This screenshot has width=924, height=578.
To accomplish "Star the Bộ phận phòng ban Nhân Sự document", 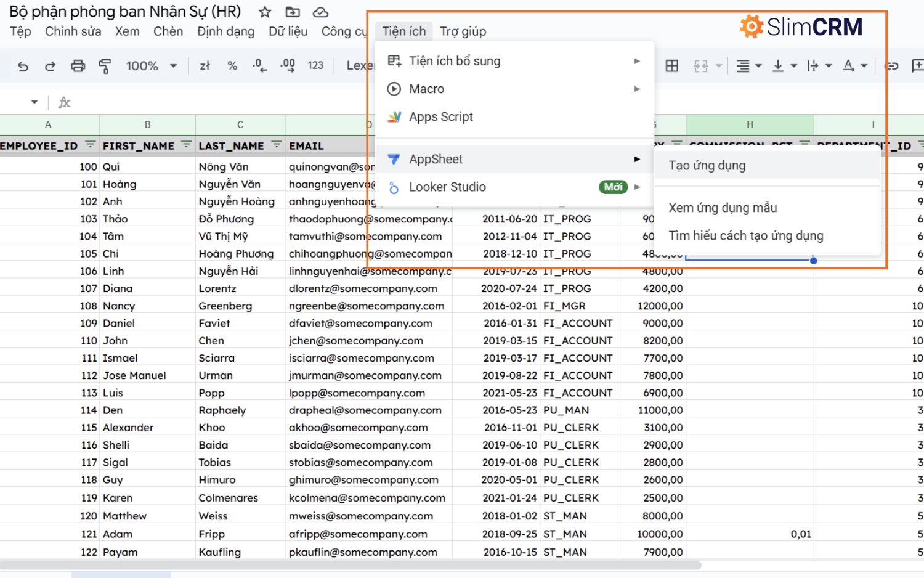I will coord(265,12).
